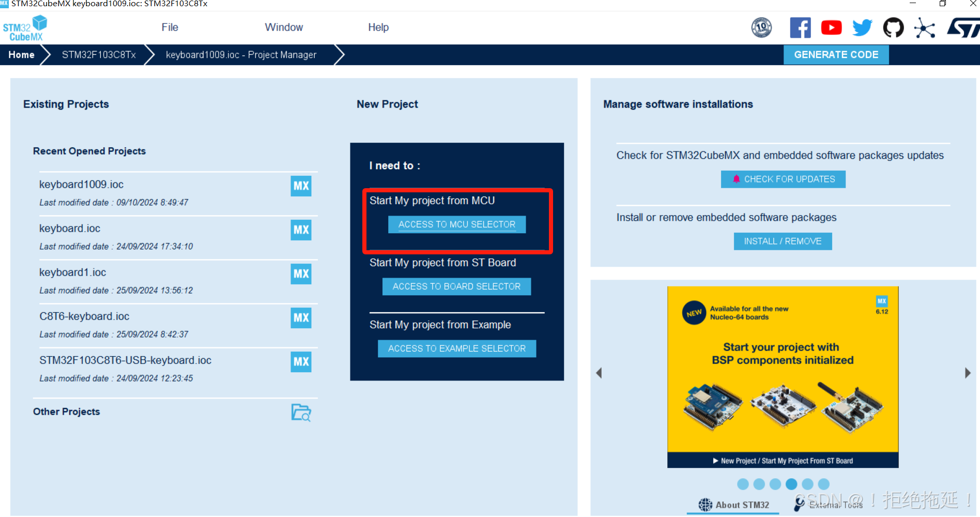Open the YouTube icon link
Viewport: 980px width, 517px height.
coord(831,27)
